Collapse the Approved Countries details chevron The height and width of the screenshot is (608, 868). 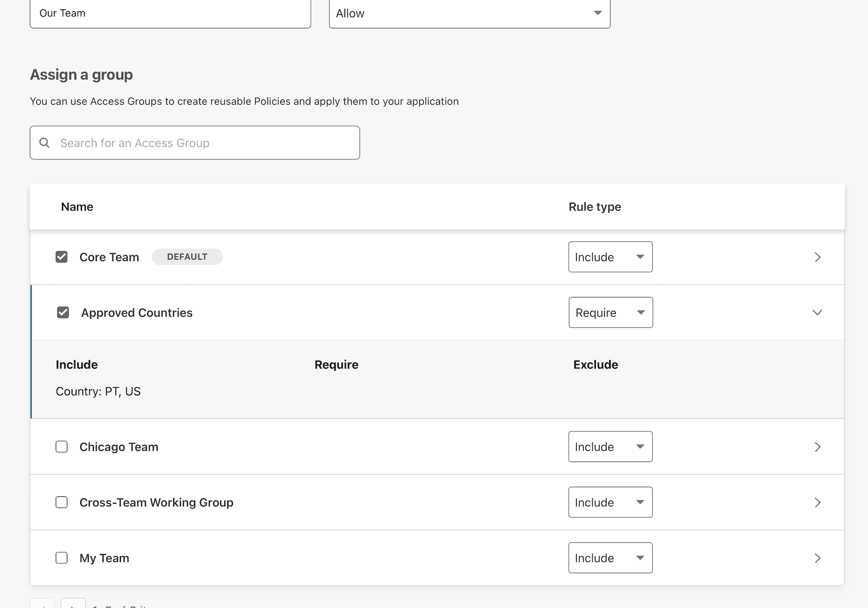(x=817, y=312)
